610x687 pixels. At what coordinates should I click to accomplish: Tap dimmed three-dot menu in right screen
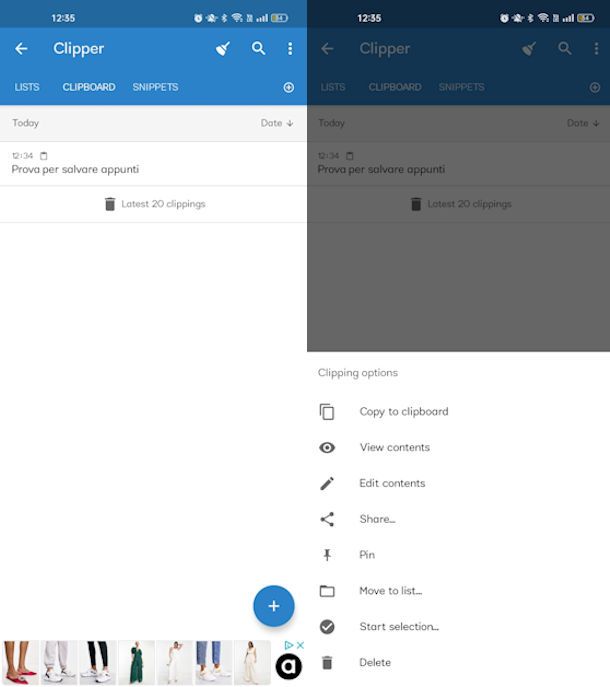coord(596,49)
